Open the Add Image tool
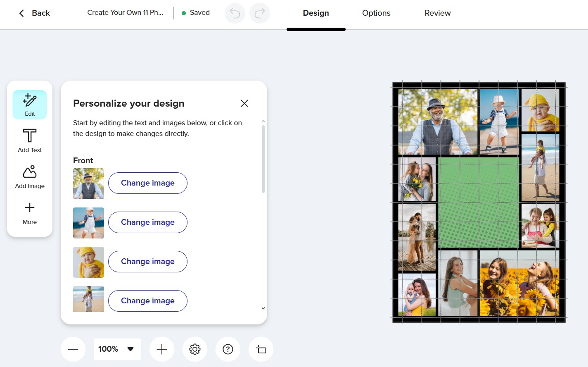This screenshot has width=588, height=367. click(30, 177)
